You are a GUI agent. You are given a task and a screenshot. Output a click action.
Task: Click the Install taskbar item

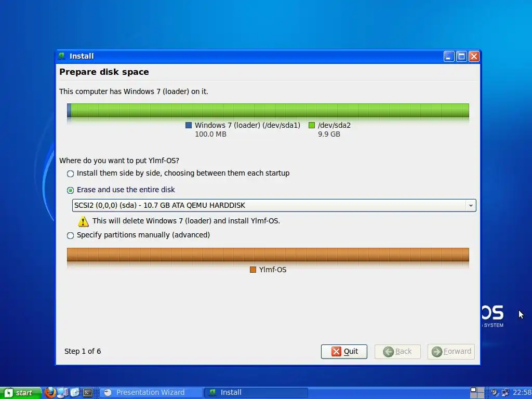pyautogui.click(x=256, y=393)
